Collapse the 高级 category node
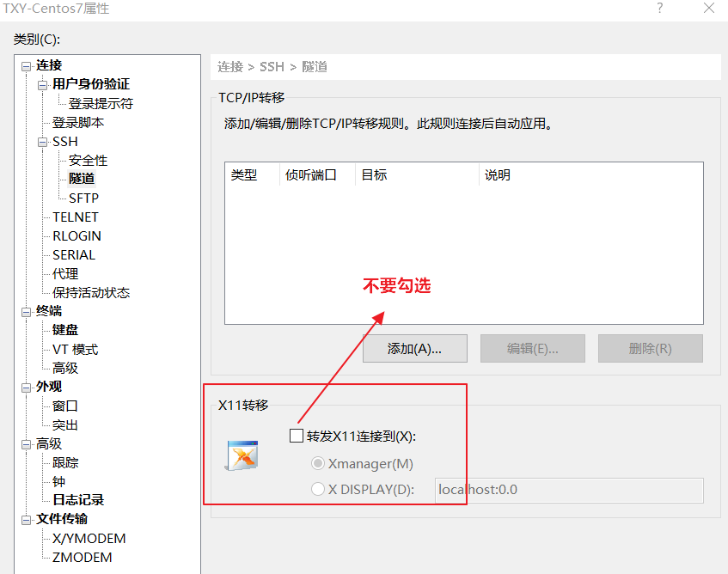The height and width of the screenshot is (574, 728). 26,444
